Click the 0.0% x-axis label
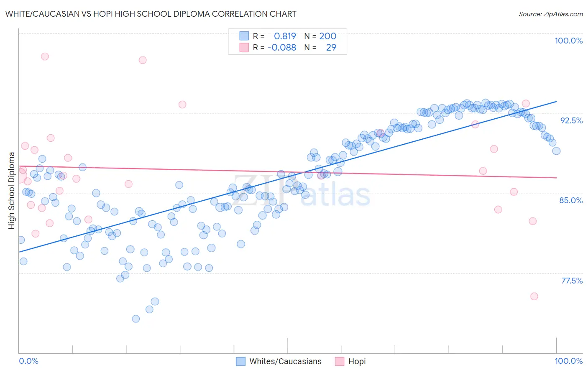This screenshot has height=373, width=588. coord(28,361)
